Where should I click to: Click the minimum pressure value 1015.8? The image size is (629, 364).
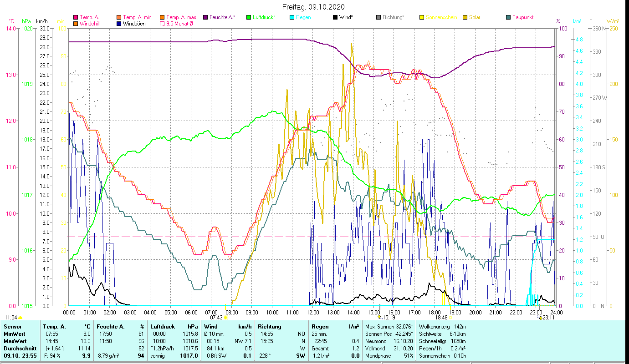click(190, 334)
